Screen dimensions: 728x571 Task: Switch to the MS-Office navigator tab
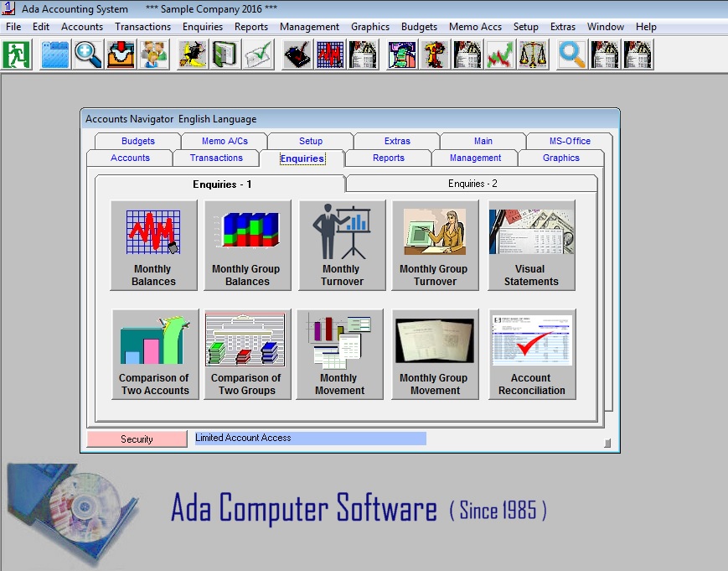[x=570, y=141]
